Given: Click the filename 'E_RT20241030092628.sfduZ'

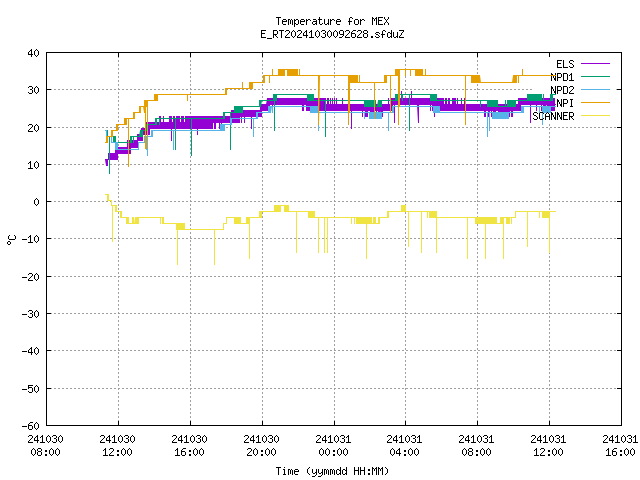Looking at the screenshot, I should [x=332, y=34].
